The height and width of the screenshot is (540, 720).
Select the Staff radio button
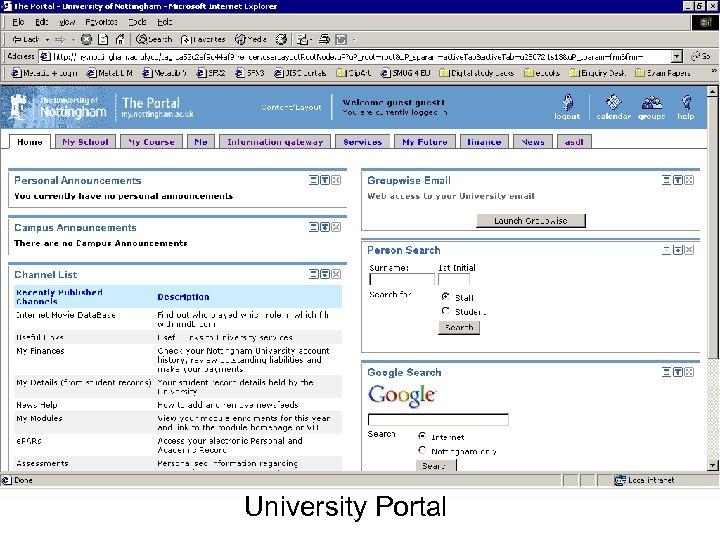(445, 297)
